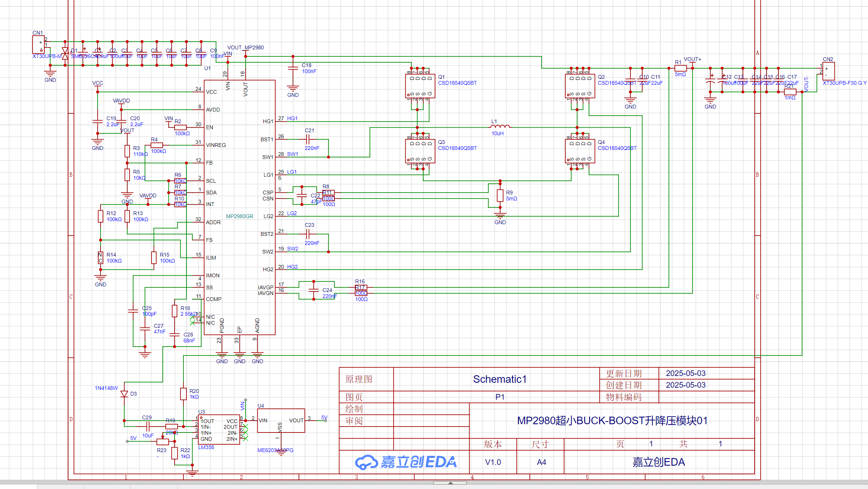This screenshot has height=489, width=868.
Task: Select the R9 5mΩ sense resistor
Action: click(500, 196)
